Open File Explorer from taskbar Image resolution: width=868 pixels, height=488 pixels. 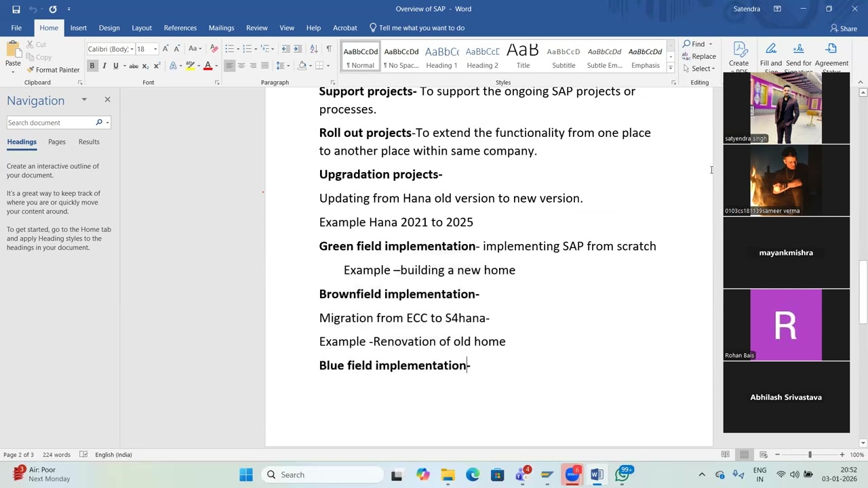(x=448, y=474)
